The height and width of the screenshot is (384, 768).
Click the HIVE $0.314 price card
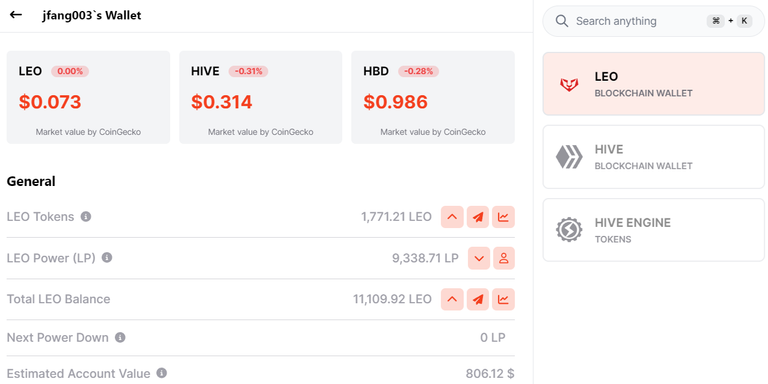(x=261, y=97)
